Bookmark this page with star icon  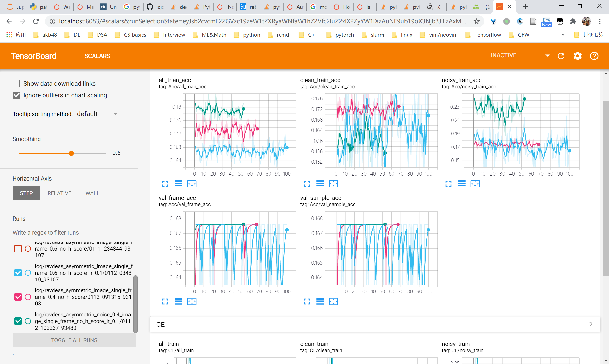(476, 21)
